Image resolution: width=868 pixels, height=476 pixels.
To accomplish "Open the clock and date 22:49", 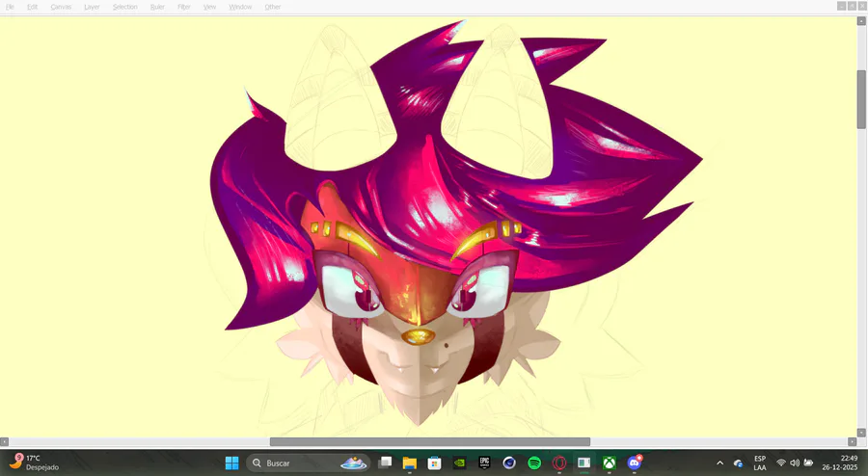I will click(x=839, y=463).
